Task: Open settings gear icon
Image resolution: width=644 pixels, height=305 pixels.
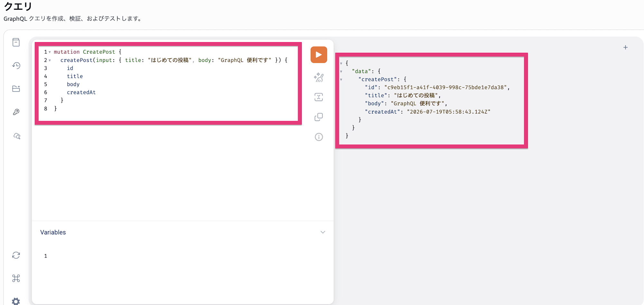Action: tap(16, 301)
